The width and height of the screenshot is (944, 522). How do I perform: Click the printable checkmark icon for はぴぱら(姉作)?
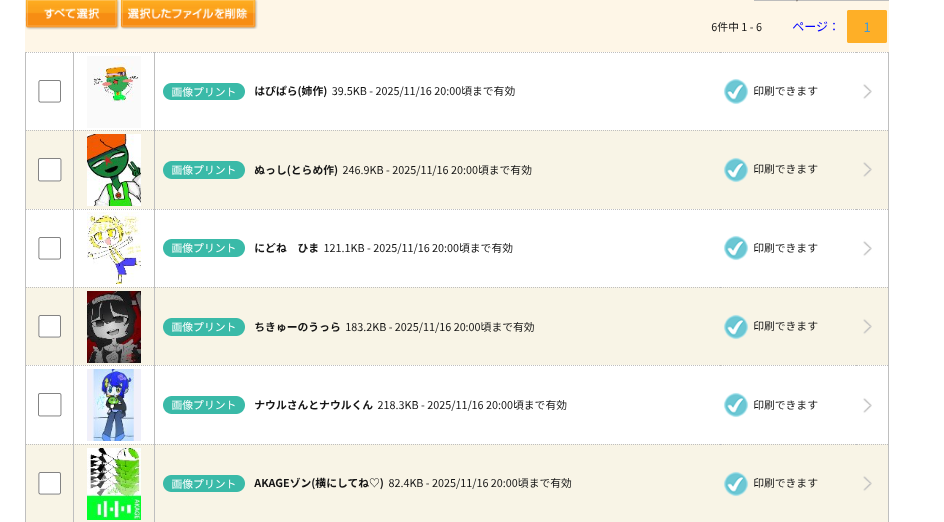pyautogui.click(x=736, y=91)
